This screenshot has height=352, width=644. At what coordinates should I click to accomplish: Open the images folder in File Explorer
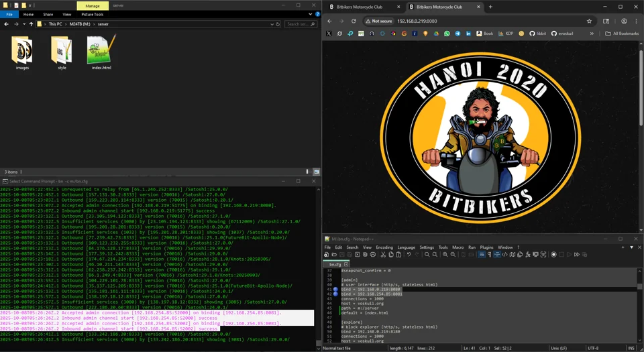[22, 52]
